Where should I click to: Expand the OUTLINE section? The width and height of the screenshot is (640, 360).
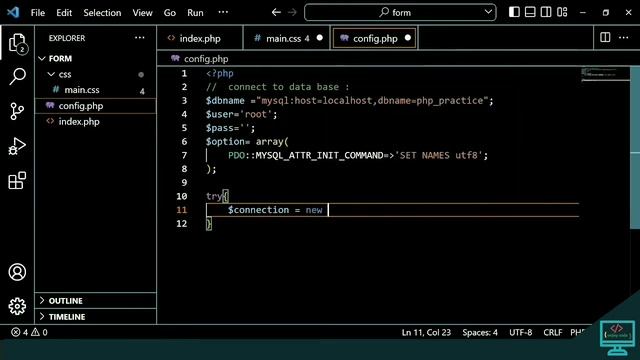pos(96,301)
